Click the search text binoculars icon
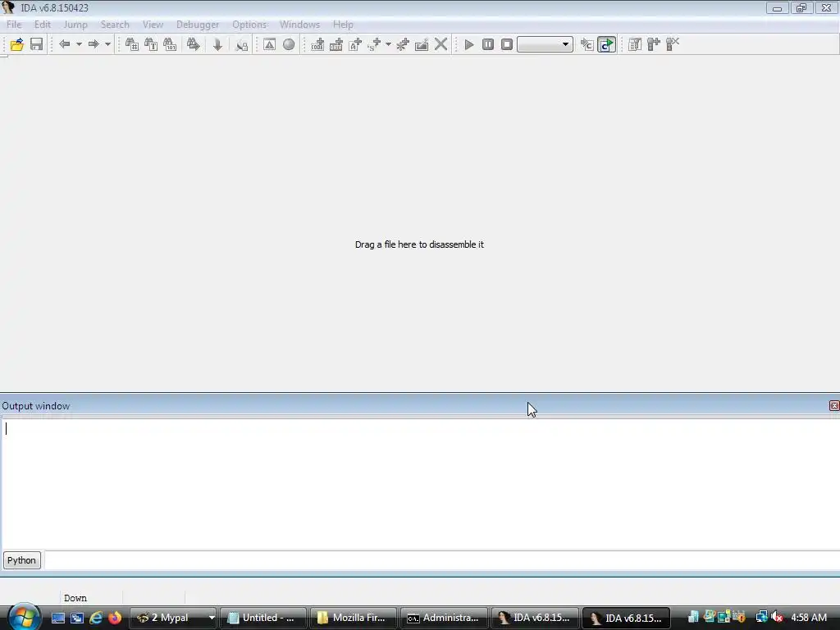This screenshot has height=630, width=840. [x=151, y=44]
